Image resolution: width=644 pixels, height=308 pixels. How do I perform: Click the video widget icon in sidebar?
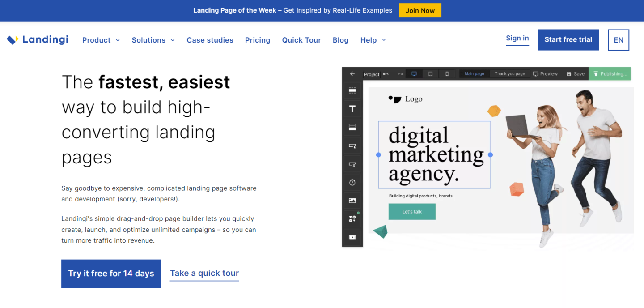point(352,237)
